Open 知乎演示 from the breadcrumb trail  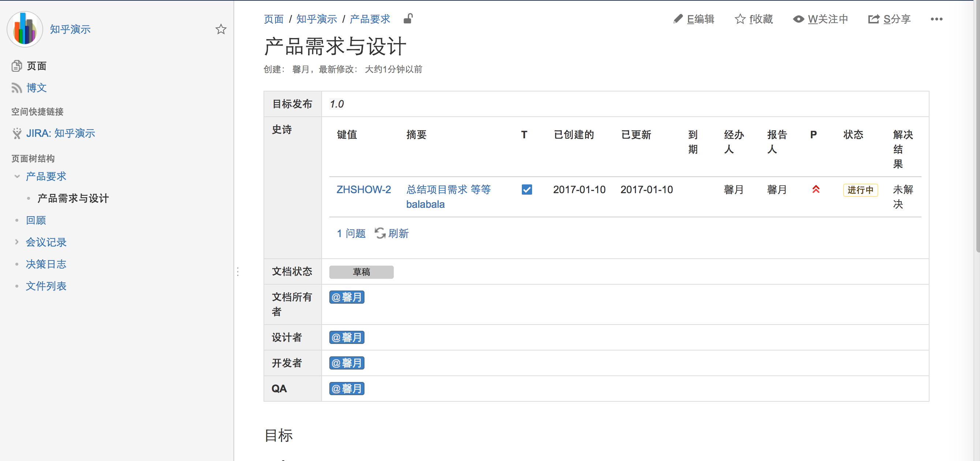(x=317, y=19)
